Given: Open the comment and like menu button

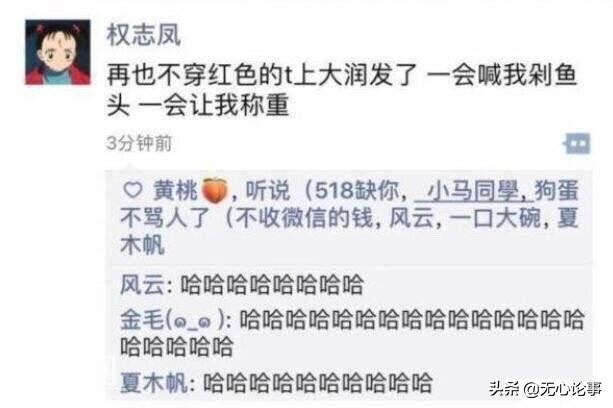Looking at the screenshot, I should pyautogui.click(x=577, y=144).
